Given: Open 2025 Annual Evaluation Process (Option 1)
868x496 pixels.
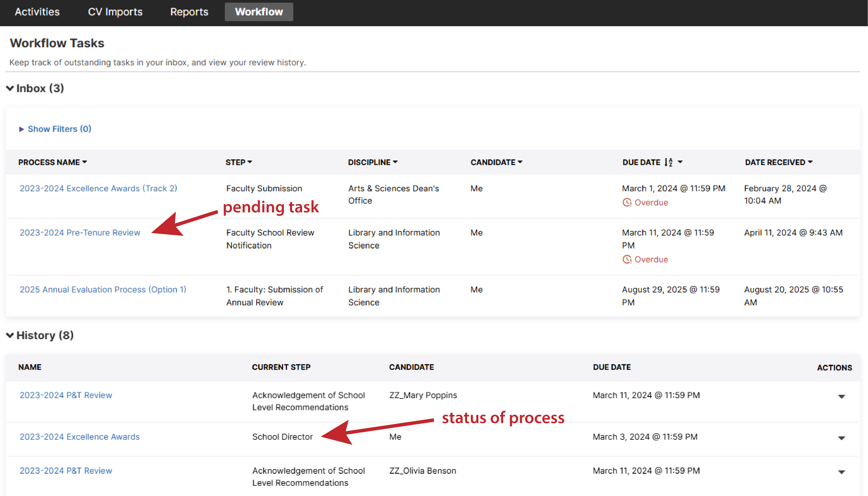Looking at the screenshot, I should point(103,290).
